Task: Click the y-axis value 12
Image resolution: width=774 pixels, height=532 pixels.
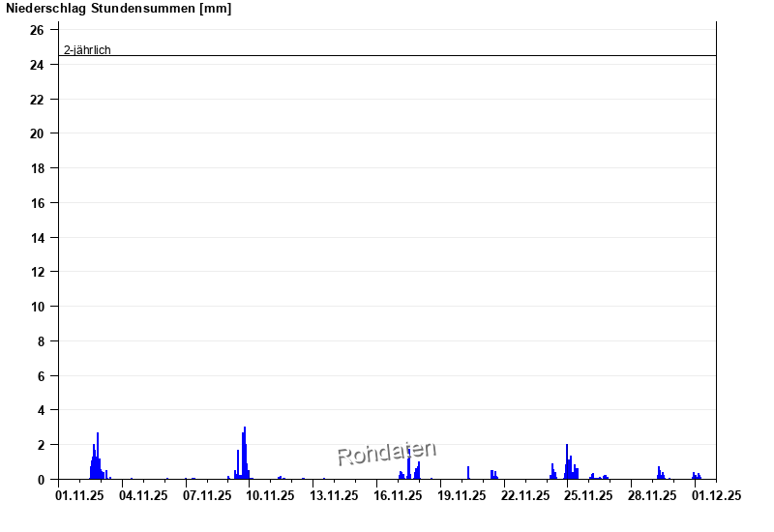Action: click(37, 272)
